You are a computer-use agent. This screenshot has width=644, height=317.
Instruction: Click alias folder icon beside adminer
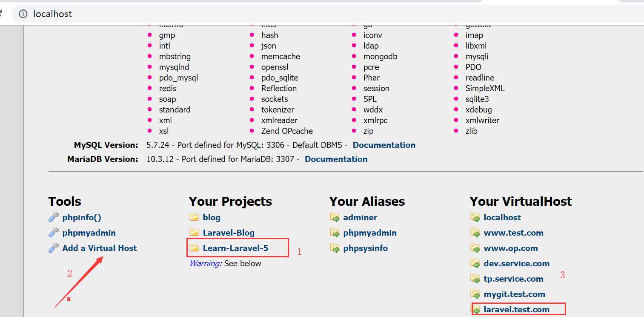click(x=335, y=217)
